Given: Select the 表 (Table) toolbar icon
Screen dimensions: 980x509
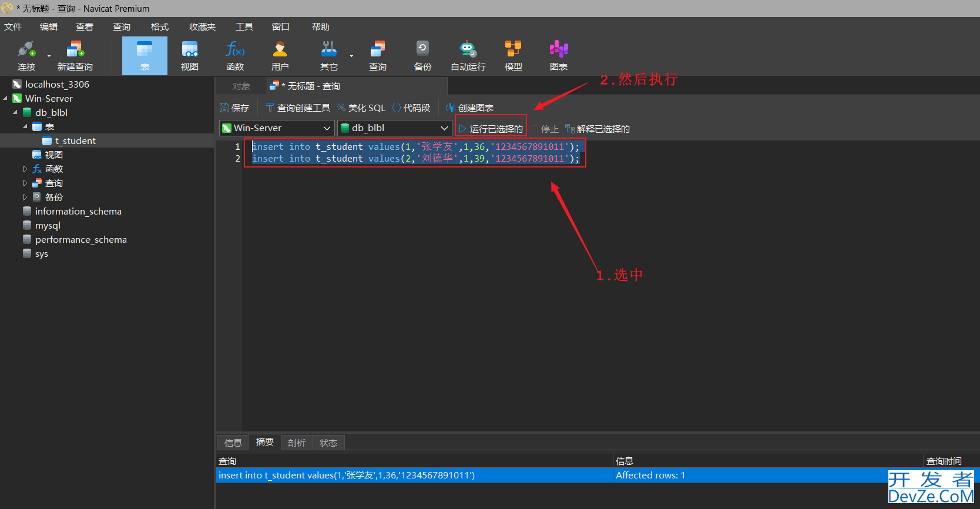Looking at the screenshot, I should click(x=145, y=56).
